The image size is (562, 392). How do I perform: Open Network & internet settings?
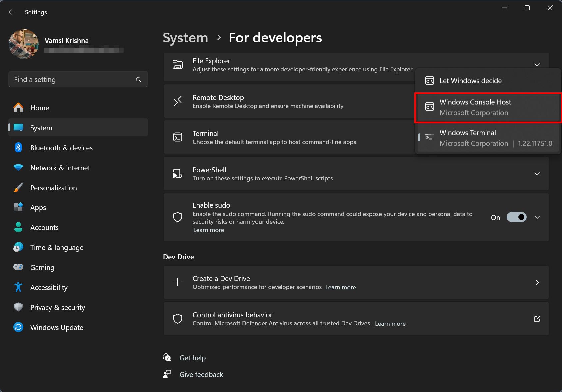click(78, 168)
